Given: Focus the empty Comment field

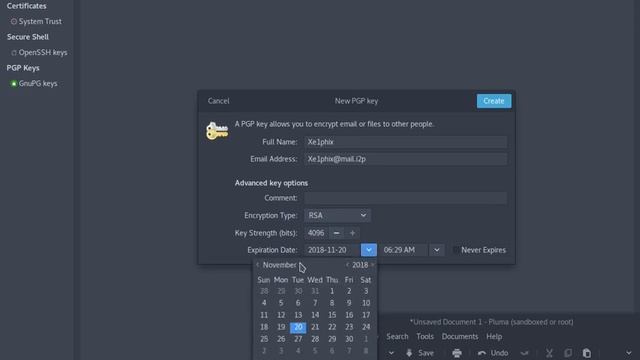Looking at the screenshot, I should 405,198.
